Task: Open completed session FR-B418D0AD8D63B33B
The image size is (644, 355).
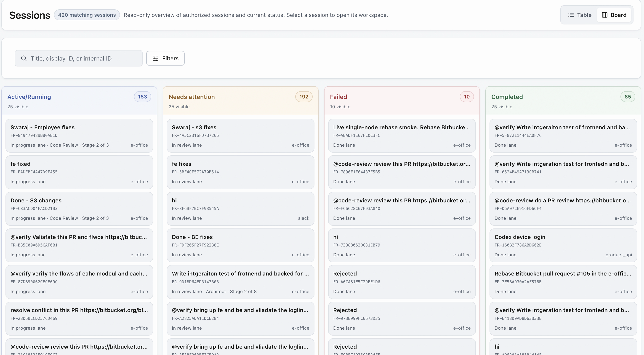Action: [563, 319]
